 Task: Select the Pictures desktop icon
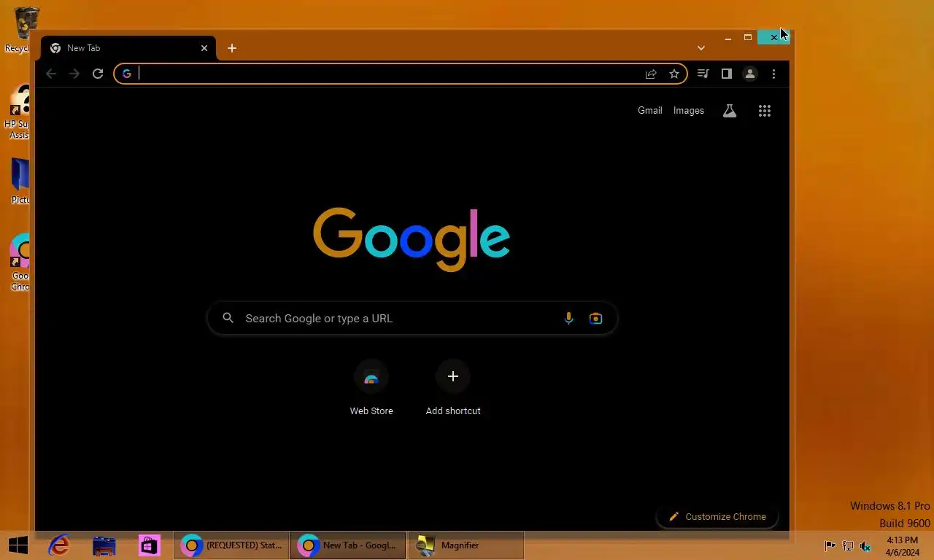click(x=20, y=181)
